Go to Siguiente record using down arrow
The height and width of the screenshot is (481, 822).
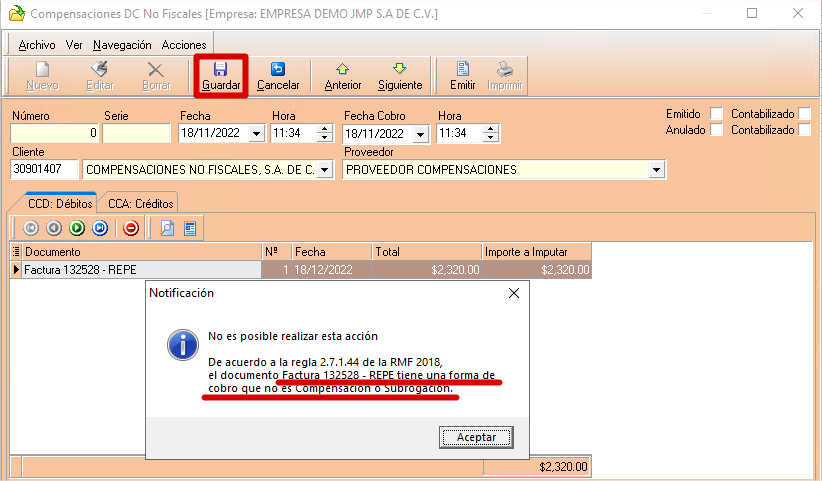[400, 69]
